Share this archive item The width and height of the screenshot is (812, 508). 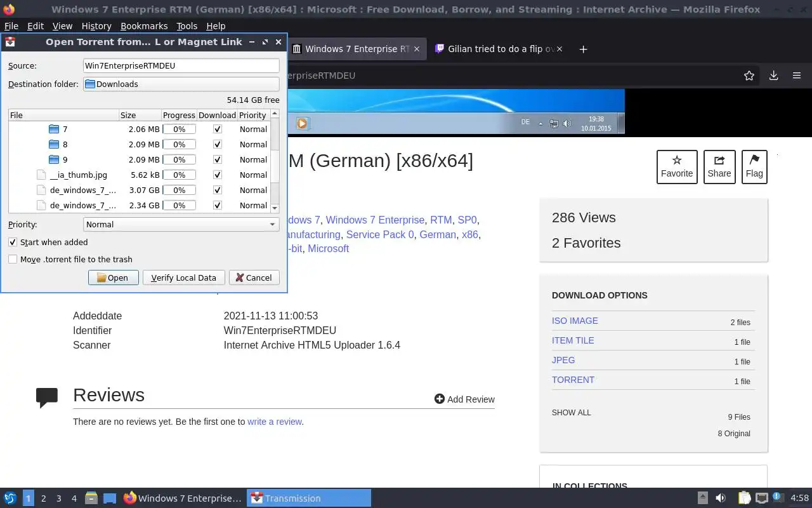coord(719,167)
